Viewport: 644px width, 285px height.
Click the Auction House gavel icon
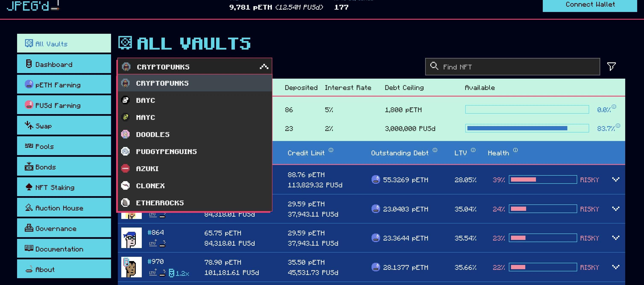click(x=29, y=207)
